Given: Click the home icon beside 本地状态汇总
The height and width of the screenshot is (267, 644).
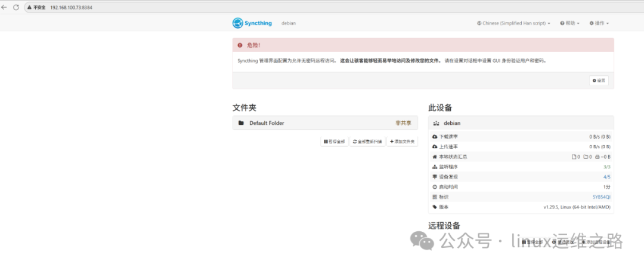Looking at the screenshot, I should click(x=435, y=156).
